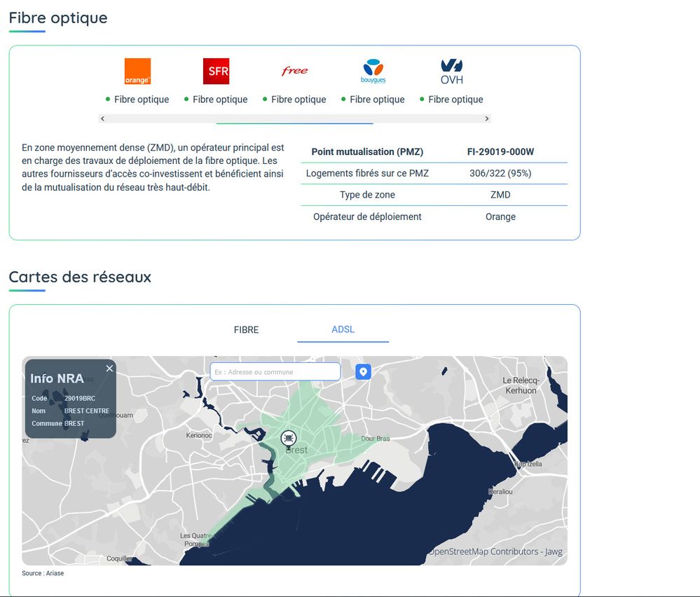Click the operators horizontal scrollbar thumb
Screen dimensions: 700x597
point(294,123)
